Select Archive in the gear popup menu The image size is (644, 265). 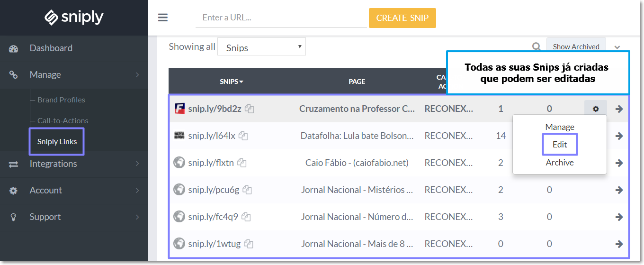point(560,163)
